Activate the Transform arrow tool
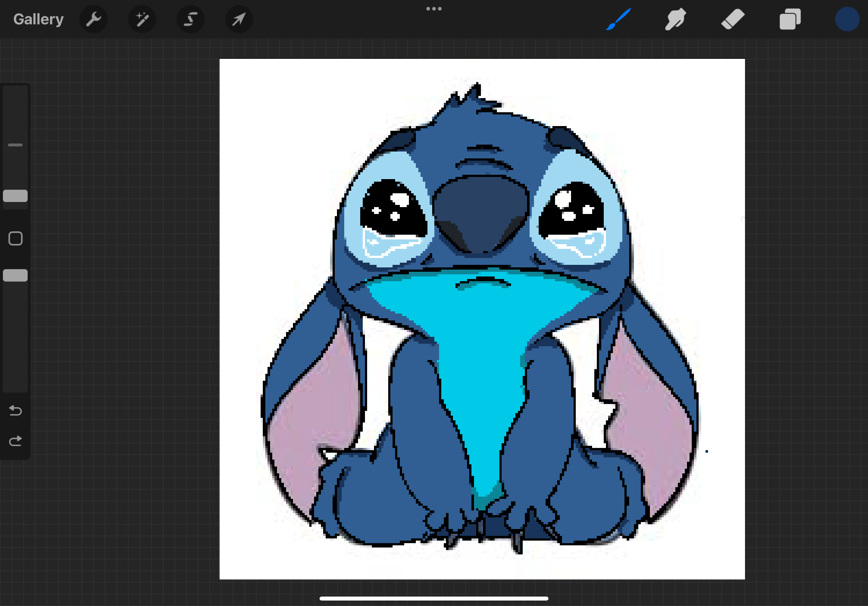Viewport: 868px width, 606px height. (x=239, y=19)
